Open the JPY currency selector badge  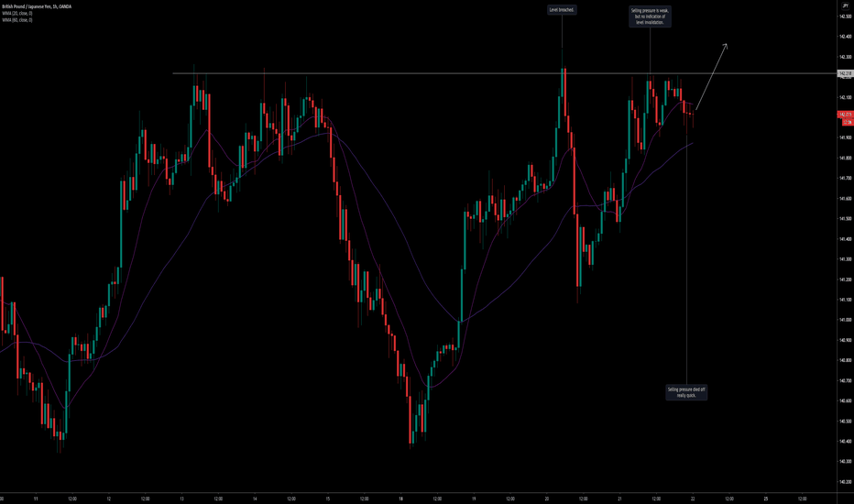[x=845, y=5]
